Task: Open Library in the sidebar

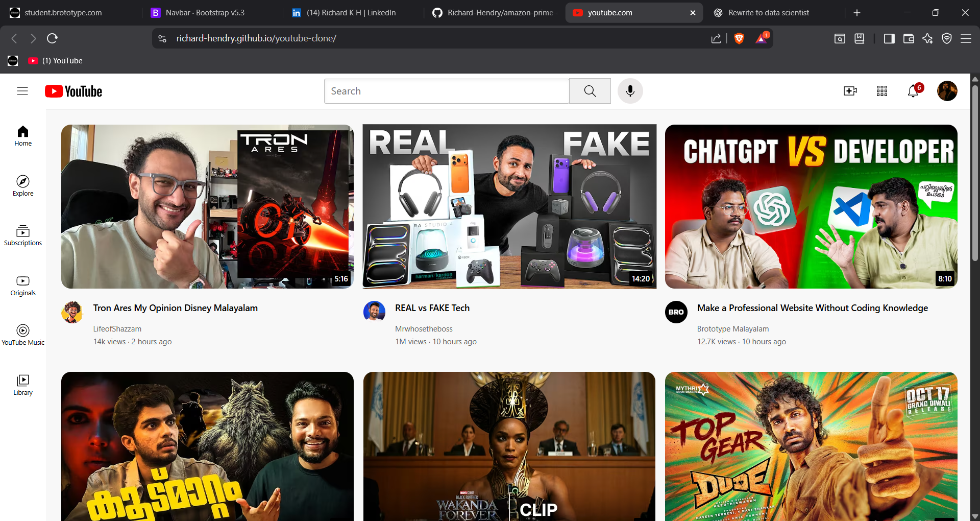Action: (x=23, y=385)
